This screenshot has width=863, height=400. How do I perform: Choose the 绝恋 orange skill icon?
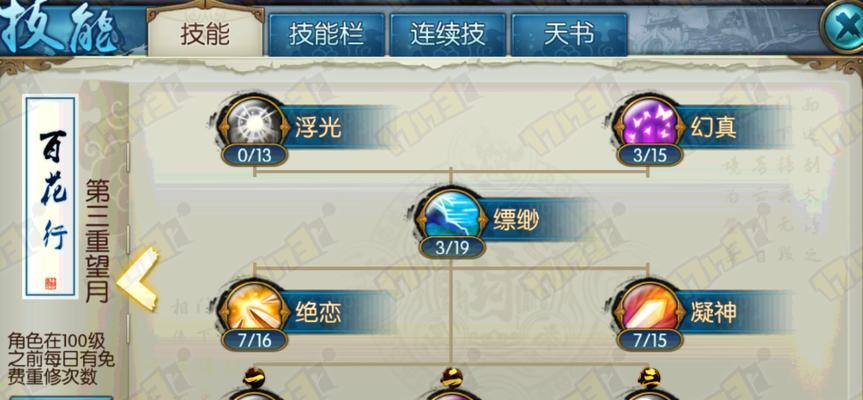point(254,310)
